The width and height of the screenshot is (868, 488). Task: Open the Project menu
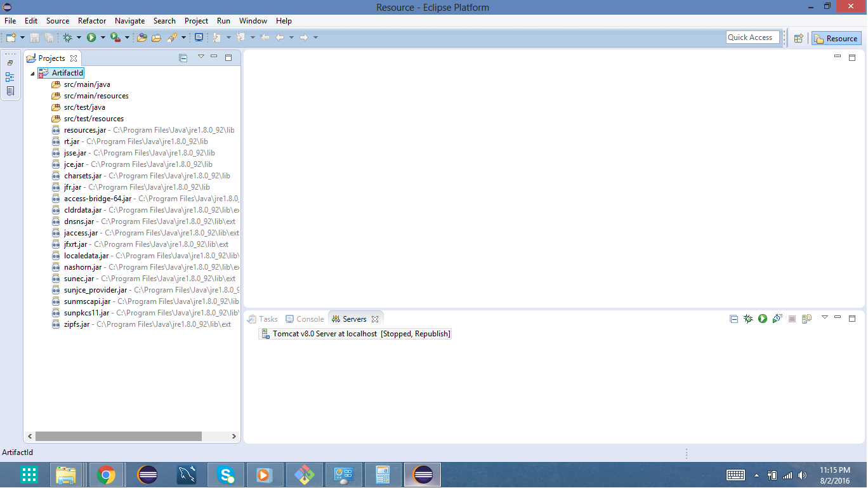pyautogui.click(x=196, y=21)
